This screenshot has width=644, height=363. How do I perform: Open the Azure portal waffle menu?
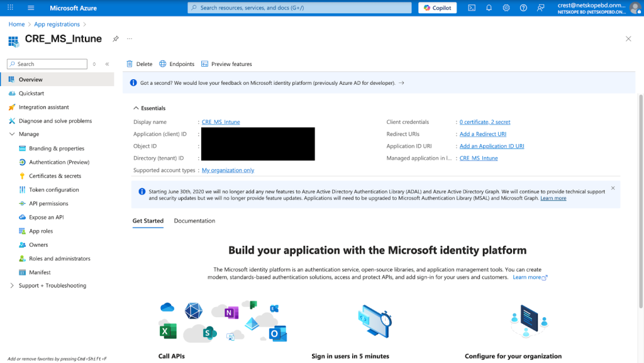click(x=10, y=8)
